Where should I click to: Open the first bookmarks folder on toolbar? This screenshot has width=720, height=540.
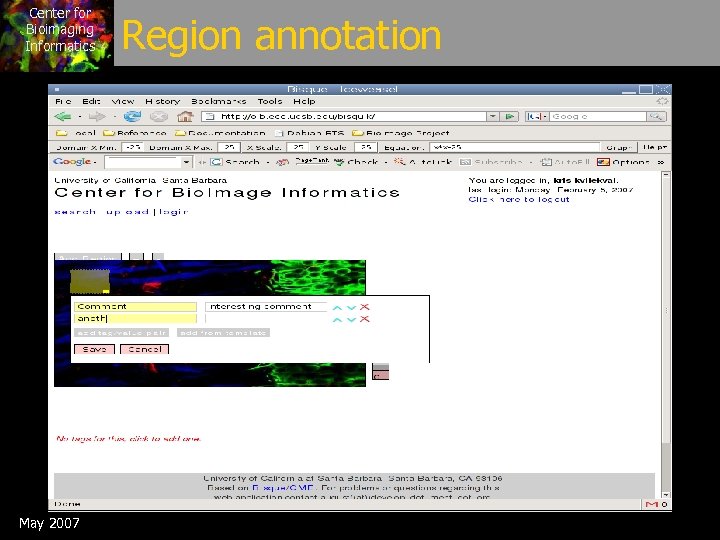[75, 133]
